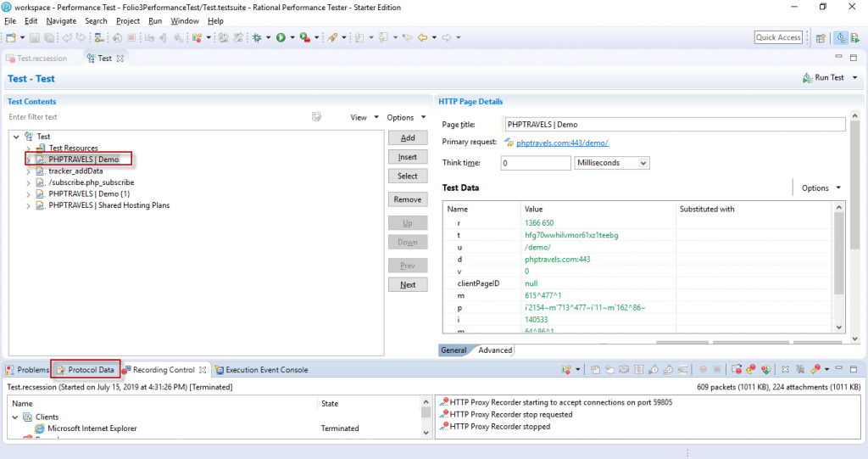Expand the Test Resources tree node

[x=29, y=148]
